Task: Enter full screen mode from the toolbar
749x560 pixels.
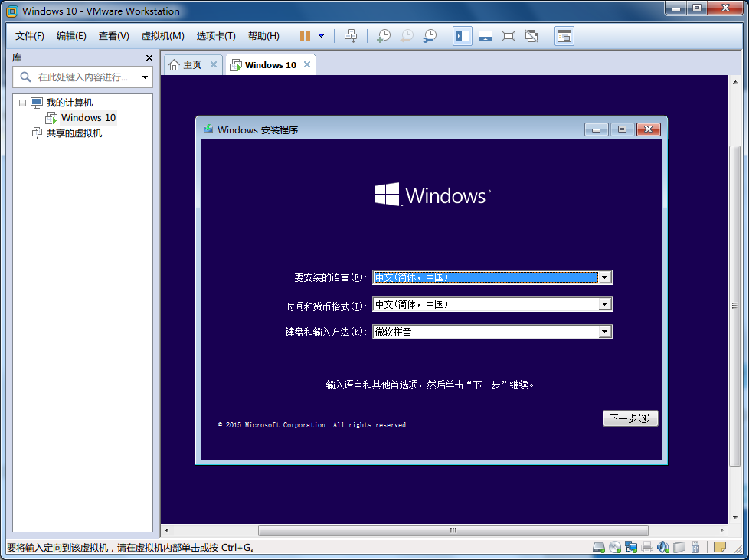Action: [x=508, y=36]
